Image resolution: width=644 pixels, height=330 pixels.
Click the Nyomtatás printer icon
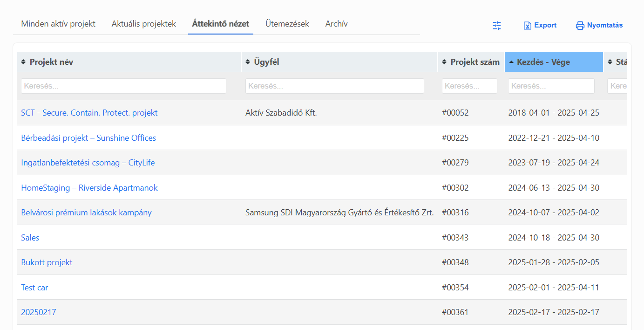(580, 26)
